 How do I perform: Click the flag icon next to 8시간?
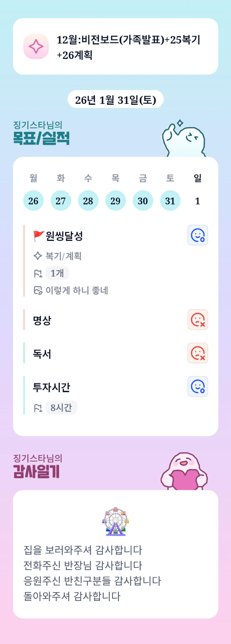(x=38, y=408)
